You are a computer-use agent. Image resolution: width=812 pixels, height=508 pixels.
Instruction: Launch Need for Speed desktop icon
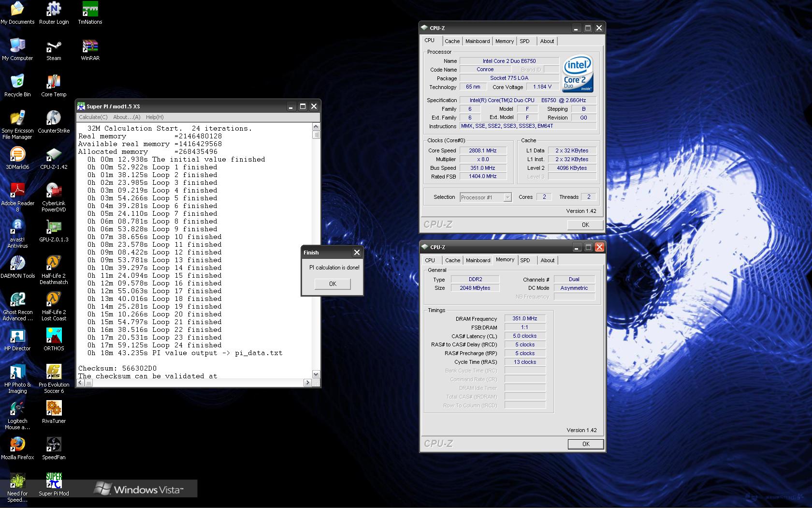click(17, 488)
